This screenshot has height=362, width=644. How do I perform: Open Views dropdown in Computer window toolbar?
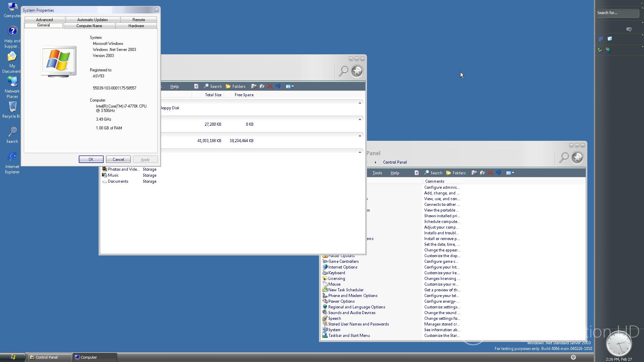coord(290,86)
